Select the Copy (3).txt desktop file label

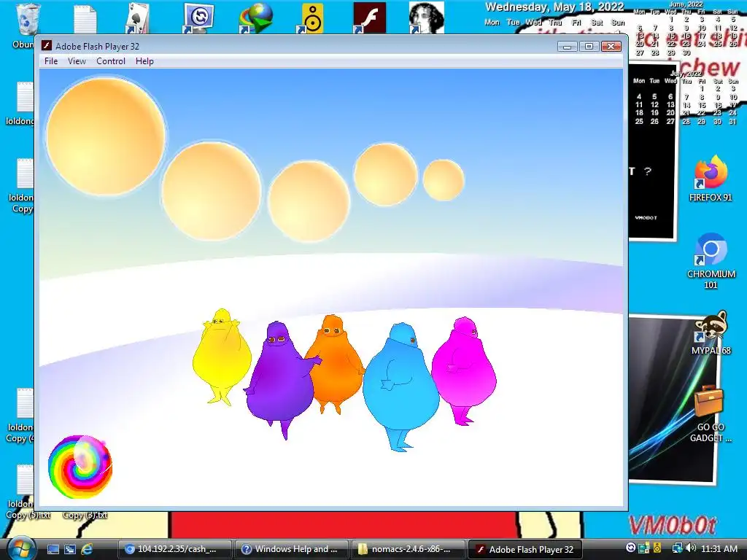[85, 516]
